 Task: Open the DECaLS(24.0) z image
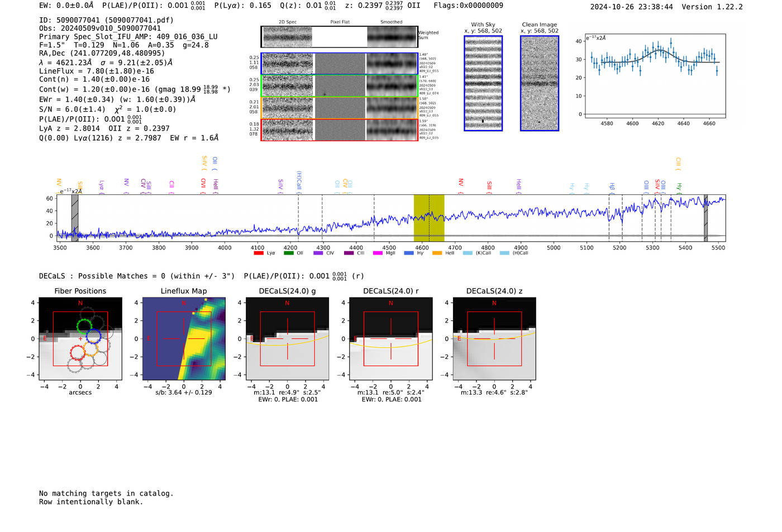coord(494,338)
